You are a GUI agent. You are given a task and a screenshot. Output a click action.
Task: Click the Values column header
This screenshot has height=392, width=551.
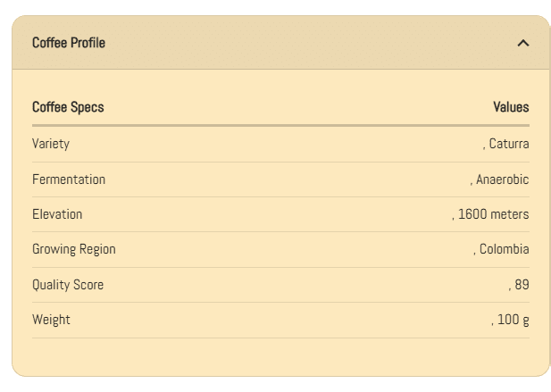pyautogui.click(x=511, y=107)
